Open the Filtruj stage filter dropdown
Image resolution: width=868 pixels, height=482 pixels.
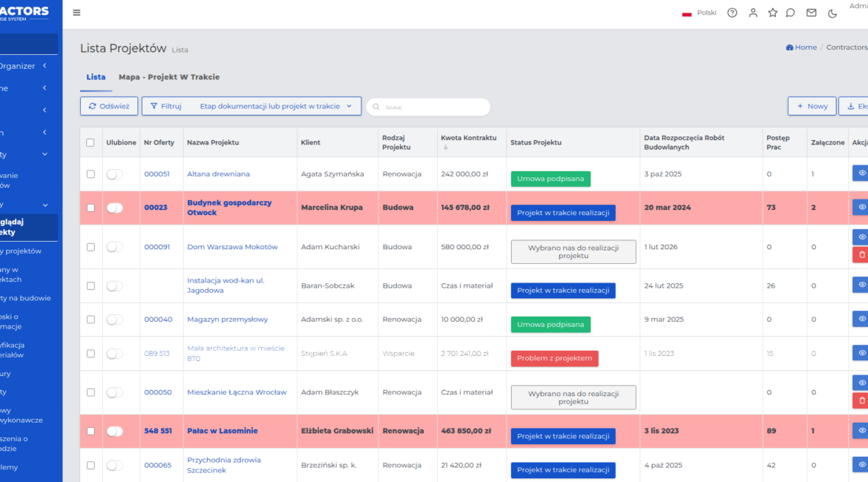click(251, 106)
